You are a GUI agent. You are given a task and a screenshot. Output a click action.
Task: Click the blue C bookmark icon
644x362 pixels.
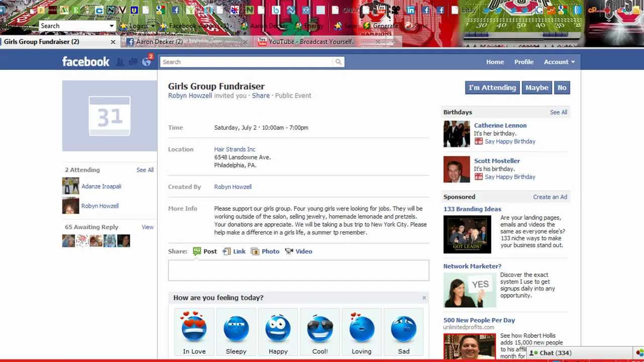[x=99, y=10]
